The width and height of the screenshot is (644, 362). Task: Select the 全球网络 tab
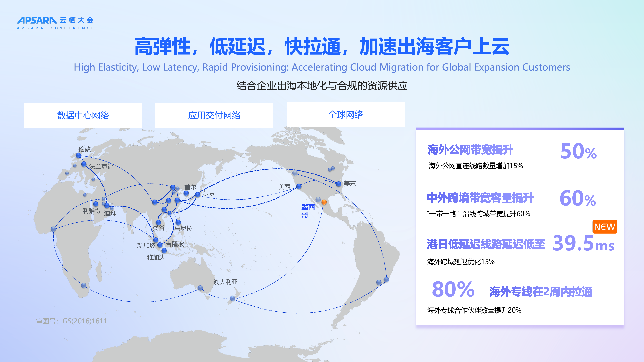tap(346, 115)
